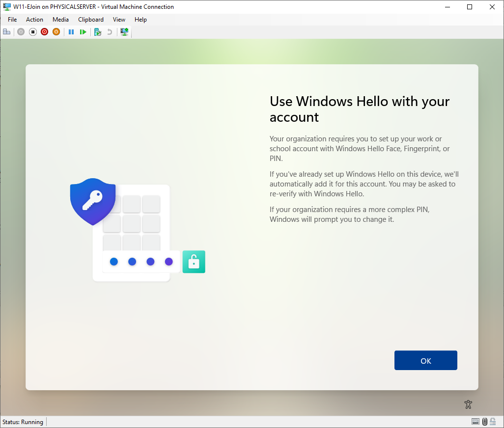Click the 'Status: Running' status text

click(x=23, y=422)
